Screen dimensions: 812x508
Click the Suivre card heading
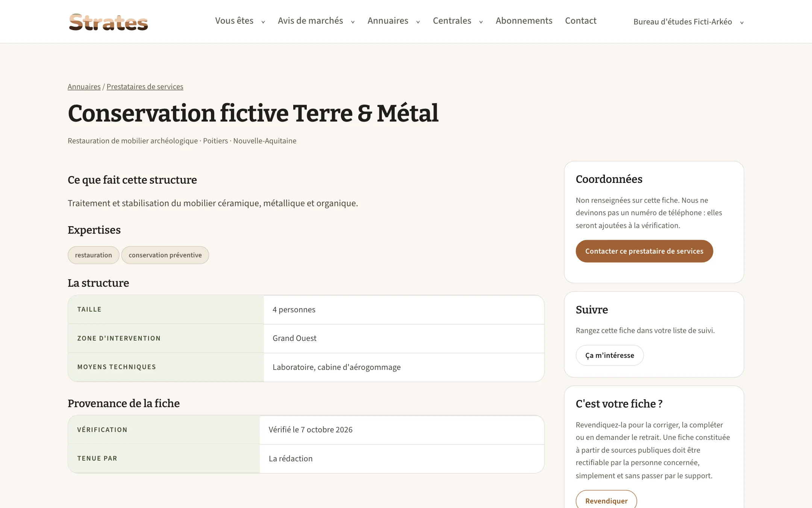click(592, 310)
